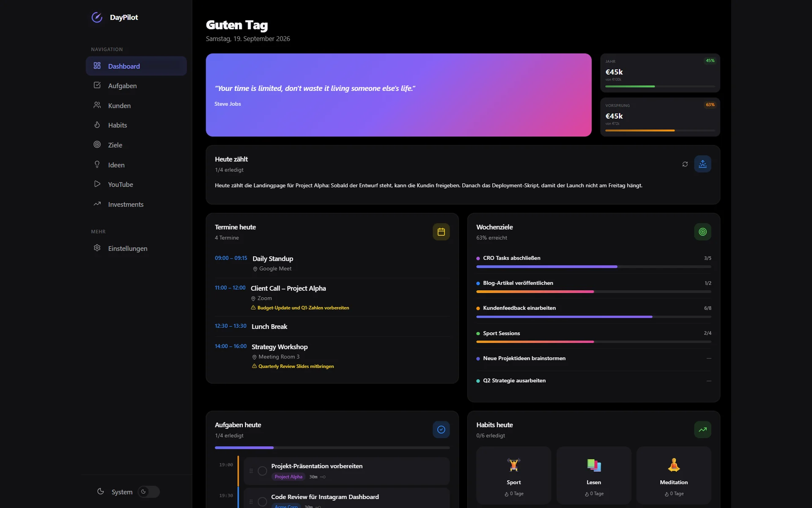This screenshot has width=812, height=508.
Task: Click the blue Heute zählt share icon
Action: click(702, 164)
